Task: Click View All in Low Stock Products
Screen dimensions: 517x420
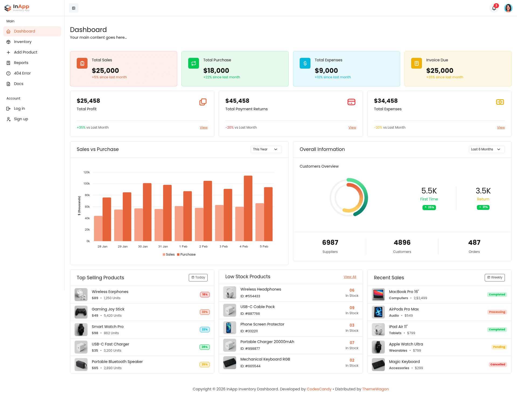Action: (x=350, y=277)
